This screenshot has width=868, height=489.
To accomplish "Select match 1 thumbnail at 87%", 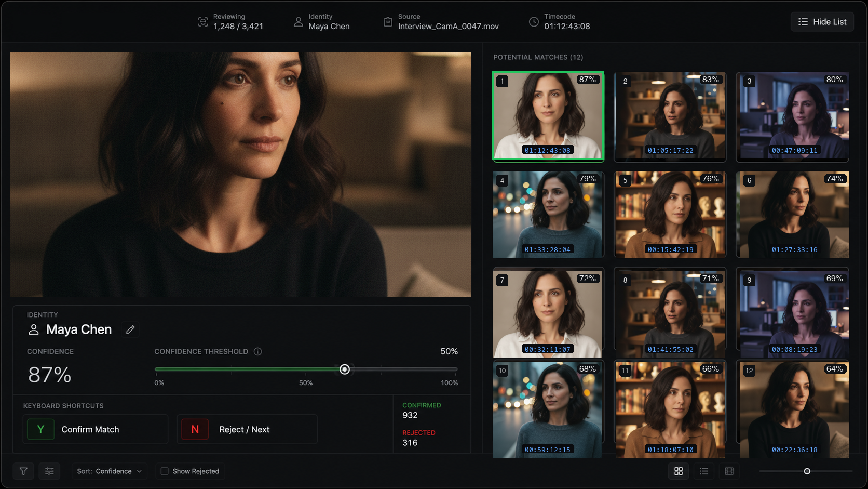I will click(548, 116).
